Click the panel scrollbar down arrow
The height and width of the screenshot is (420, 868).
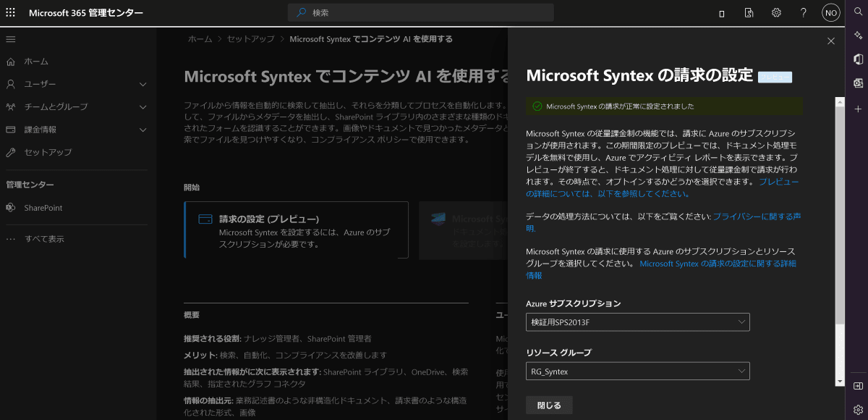840,381
